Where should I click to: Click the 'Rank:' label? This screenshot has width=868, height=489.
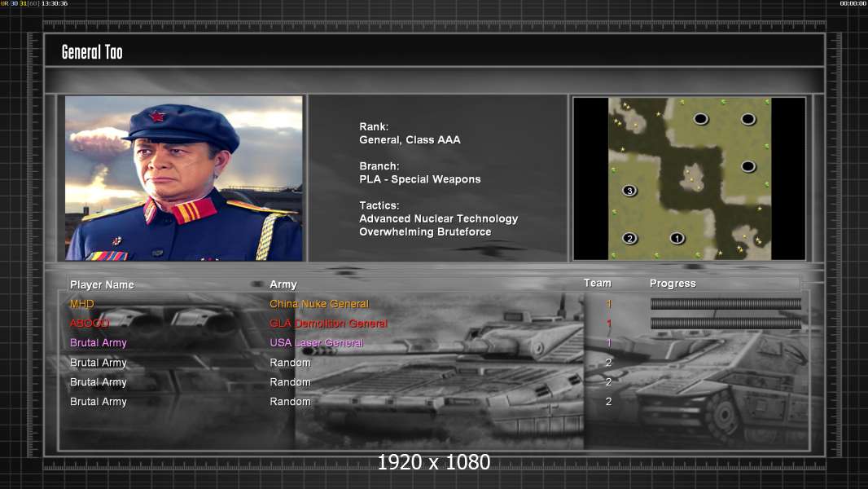click(x=374, y=127)
